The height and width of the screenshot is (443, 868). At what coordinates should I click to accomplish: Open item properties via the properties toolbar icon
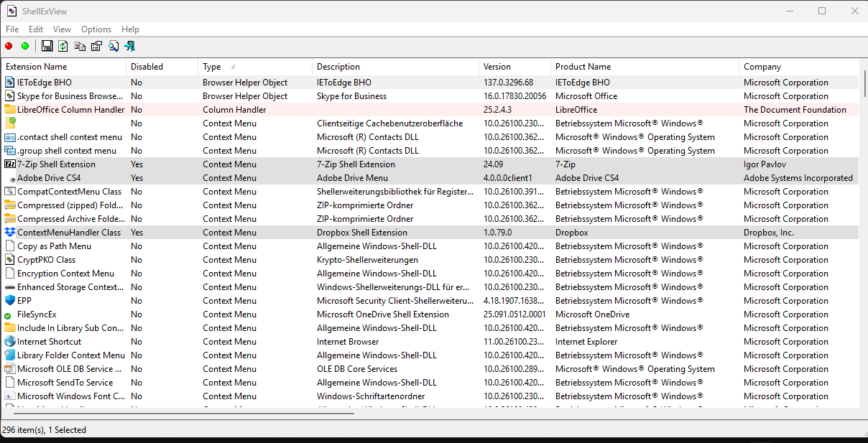[x=96, y=45]
